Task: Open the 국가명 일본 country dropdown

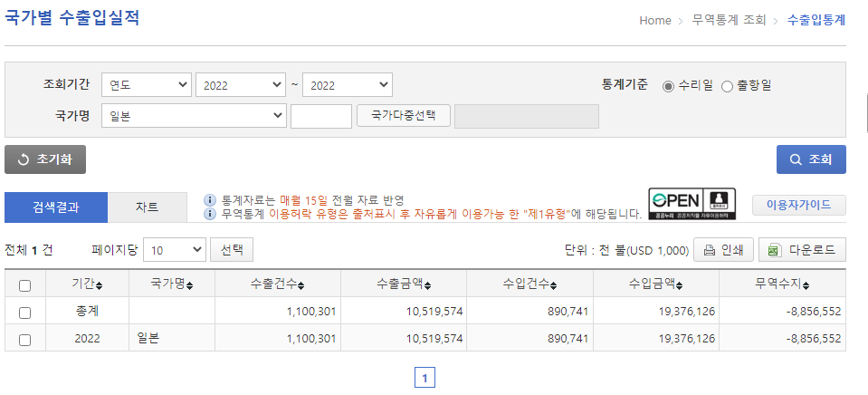Action: (194, 116)
